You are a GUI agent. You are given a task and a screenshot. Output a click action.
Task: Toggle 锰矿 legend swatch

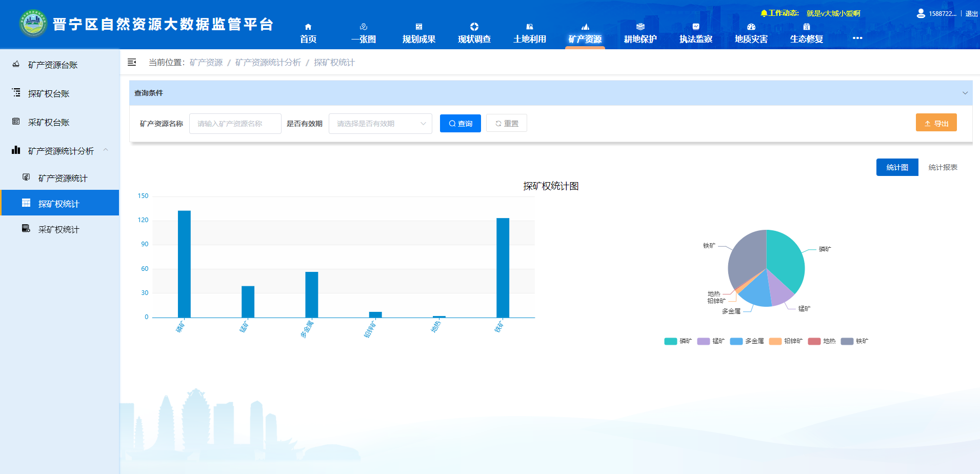pos(704,341)
